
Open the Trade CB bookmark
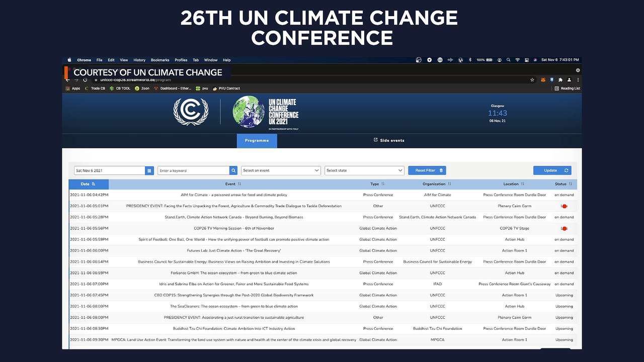pyautogui.click(x=95, y=88)
